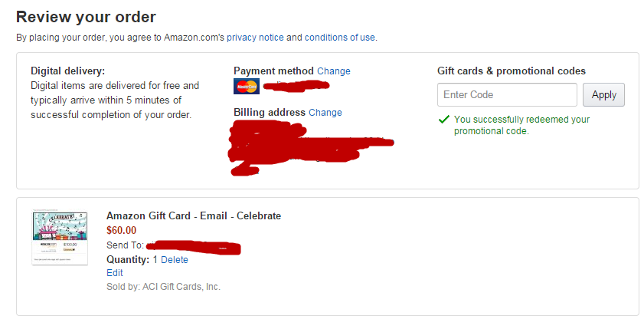This screenshot has width=644, height=319.
Task: Click the MasterCard logo icon
Action: [247, 87]
